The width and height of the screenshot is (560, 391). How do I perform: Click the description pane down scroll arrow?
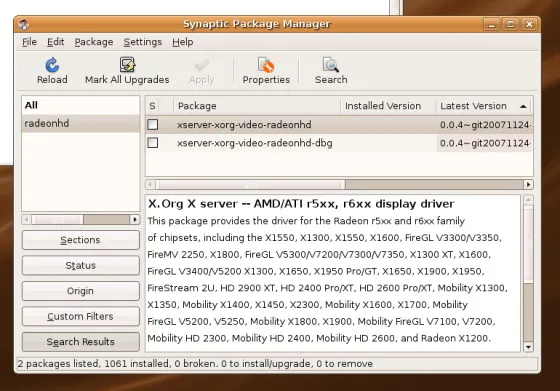coord(529,347)
